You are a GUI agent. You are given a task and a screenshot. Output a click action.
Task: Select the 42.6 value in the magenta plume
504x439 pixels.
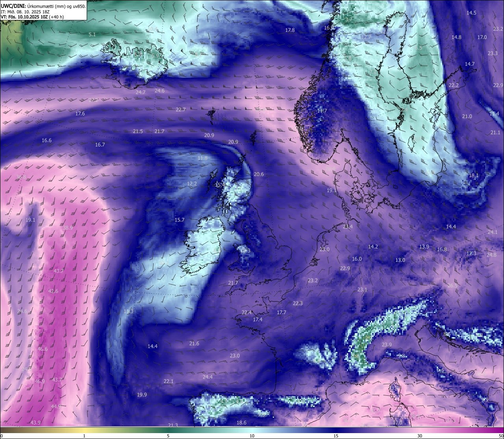point(53,291)
